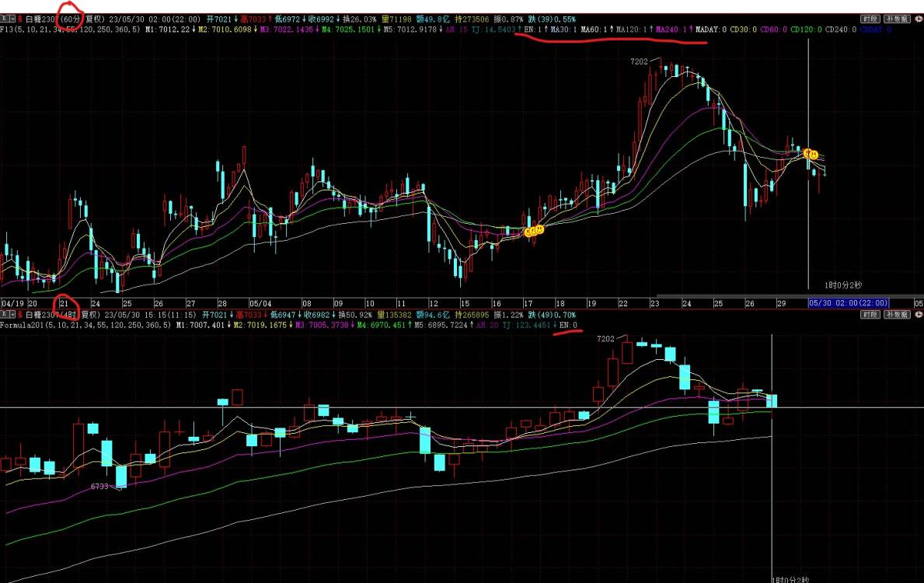Click the 7202 high price label in bottom chart
Screen dimensions: 924x583
[605, 339]
